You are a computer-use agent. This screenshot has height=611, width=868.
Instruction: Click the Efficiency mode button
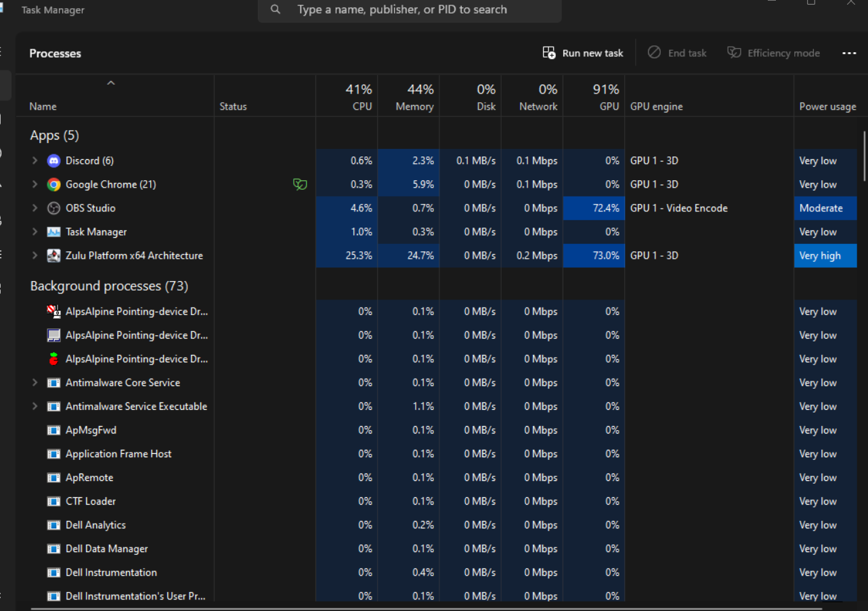pos(773,53)
